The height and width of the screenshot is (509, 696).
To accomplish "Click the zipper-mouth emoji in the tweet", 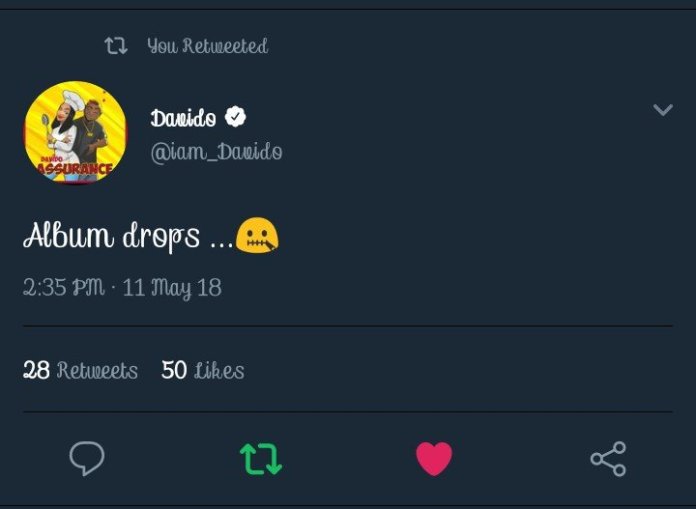I will (x=257, y=236).
